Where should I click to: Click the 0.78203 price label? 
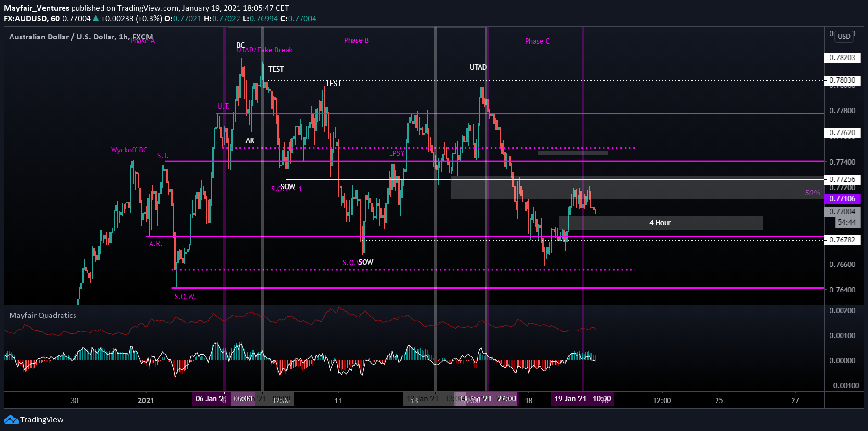tap(843, 58)
